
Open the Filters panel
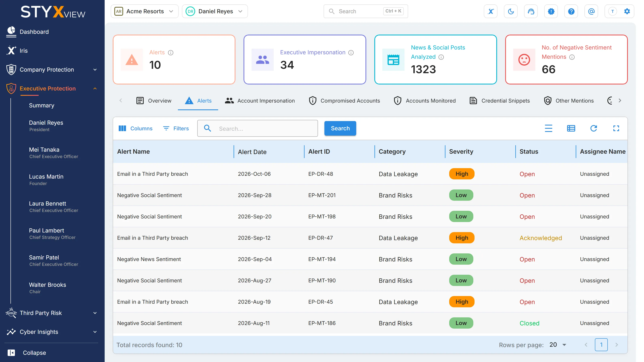[x=176, y=129]
